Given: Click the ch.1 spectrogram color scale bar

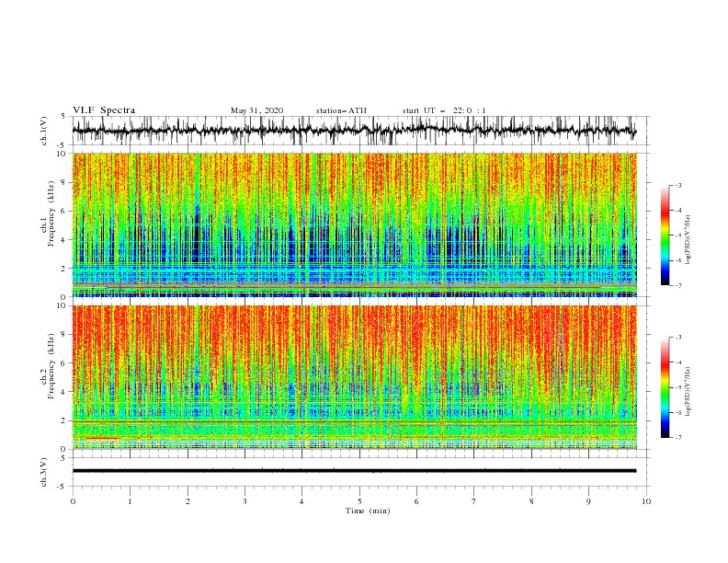Looking at the screenshot, I should click(x=665, y=236).
